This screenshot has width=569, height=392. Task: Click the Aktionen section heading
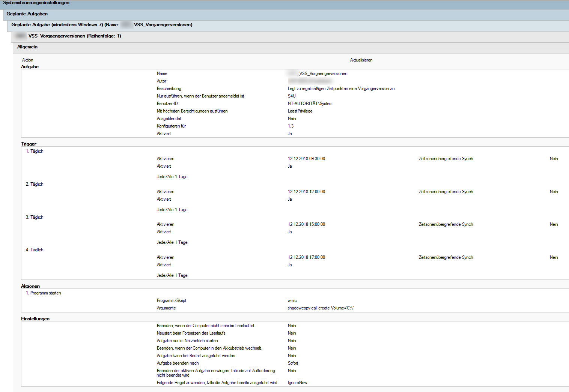click(x=30, y=286)
